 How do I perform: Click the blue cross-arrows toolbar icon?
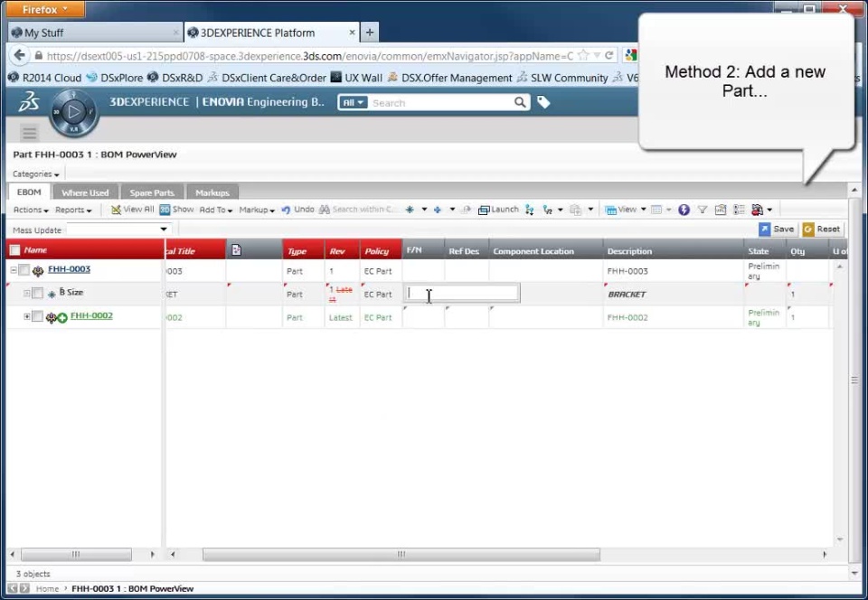438,210
